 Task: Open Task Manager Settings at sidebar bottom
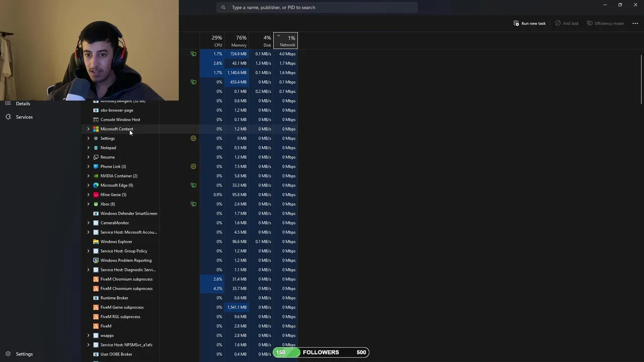[x=24, y=354]
